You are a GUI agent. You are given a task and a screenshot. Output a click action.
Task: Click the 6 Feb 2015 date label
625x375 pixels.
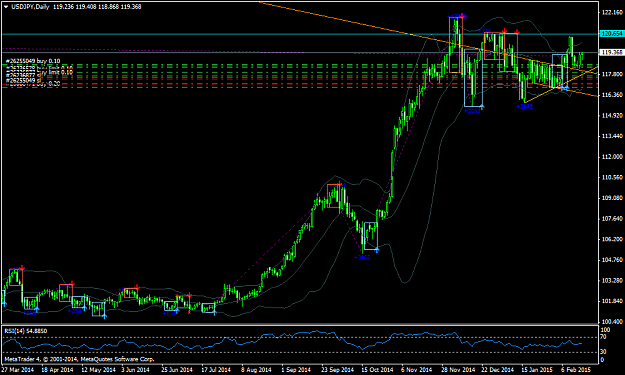click(x=576, y=369)
